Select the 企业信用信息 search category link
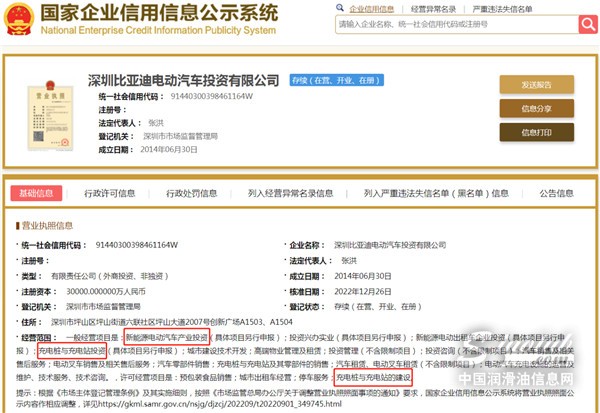The height and width of the screenshot is (413, 600). point(372,9)
